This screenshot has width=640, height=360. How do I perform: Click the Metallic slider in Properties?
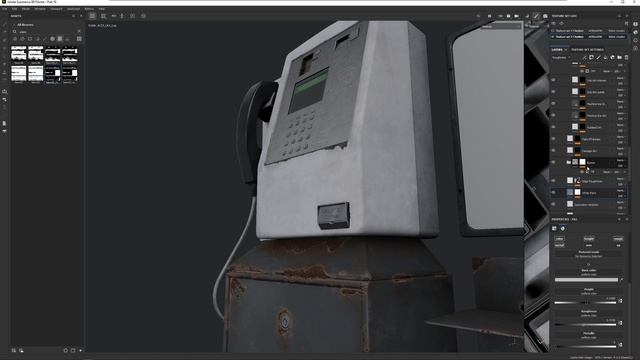[585, 347]
